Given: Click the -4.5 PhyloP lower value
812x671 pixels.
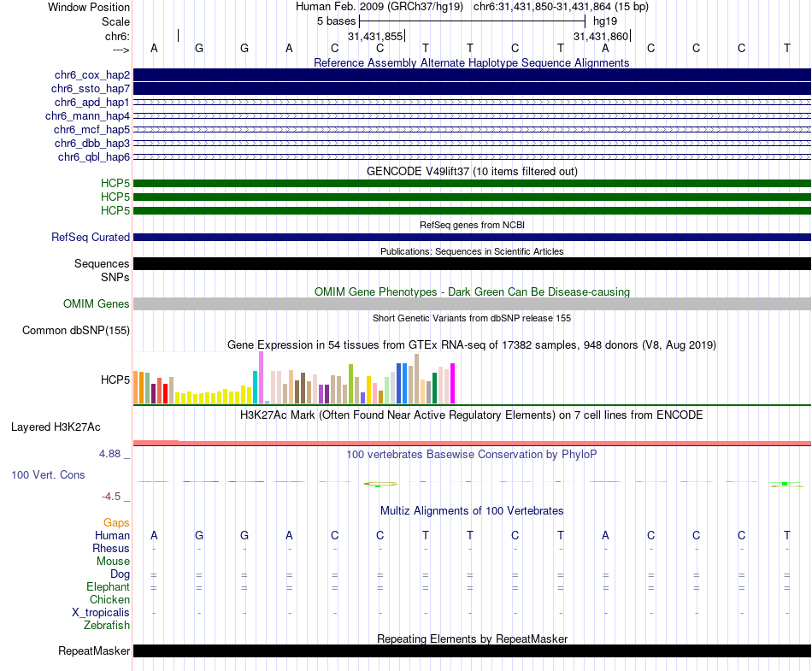Looking at the screenshot, I should pyautogui.click(x=111, y=497).
